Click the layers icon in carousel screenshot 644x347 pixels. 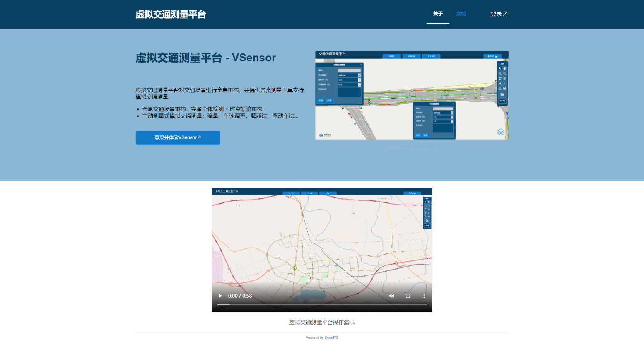coord(501,132)
